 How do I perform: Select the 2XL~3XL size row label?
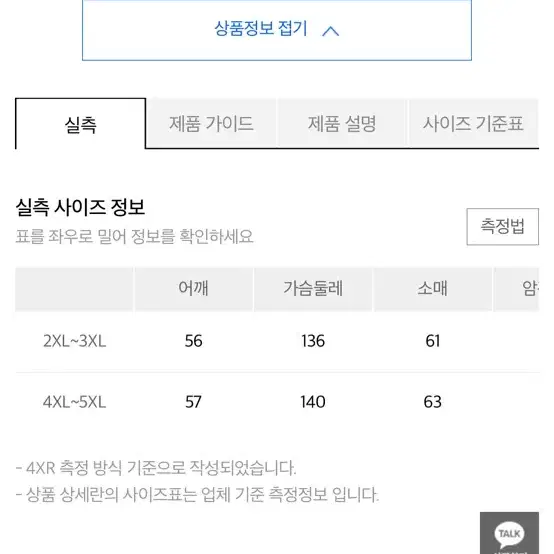click(75, 341)
